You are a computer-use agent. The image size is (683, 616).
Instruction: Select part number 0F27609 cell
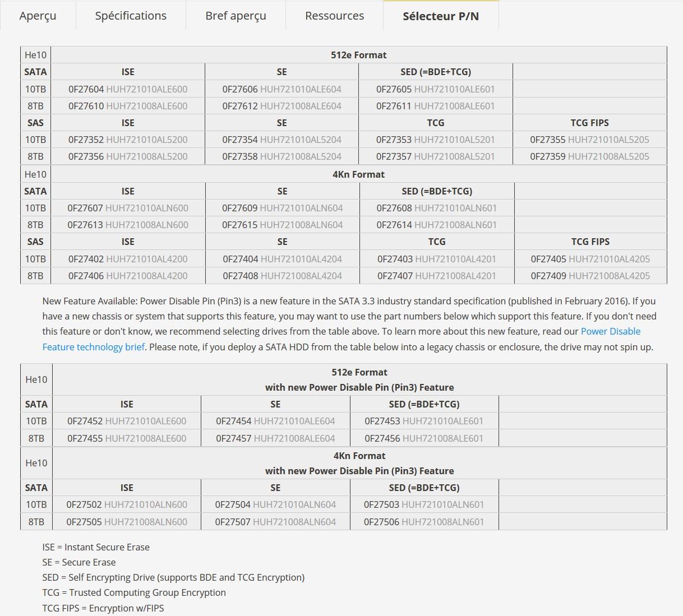282,208
